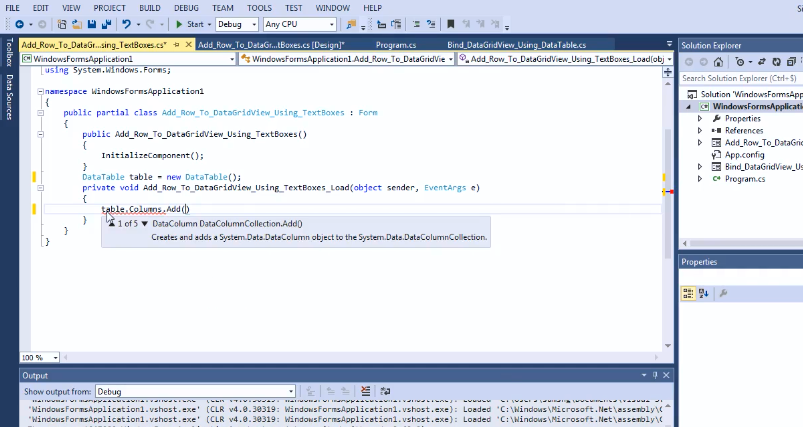
Task: Click the App.config file icon
Action: (716, 155)
